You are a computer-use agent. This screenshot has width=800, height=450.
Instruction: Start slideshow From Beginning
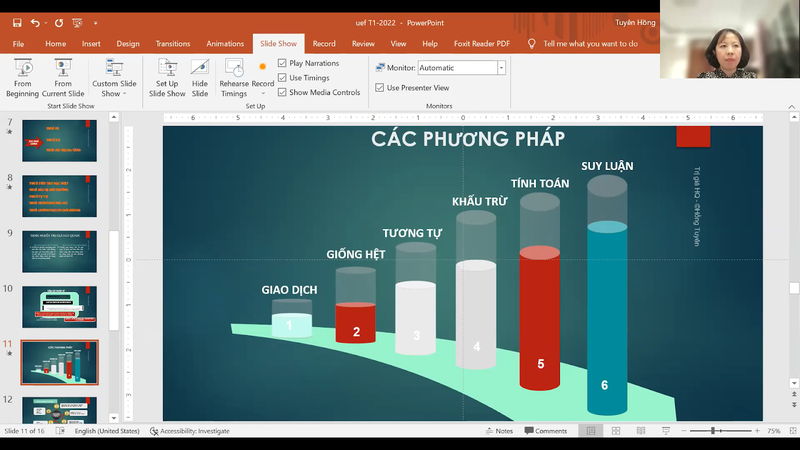coord(22,76)
